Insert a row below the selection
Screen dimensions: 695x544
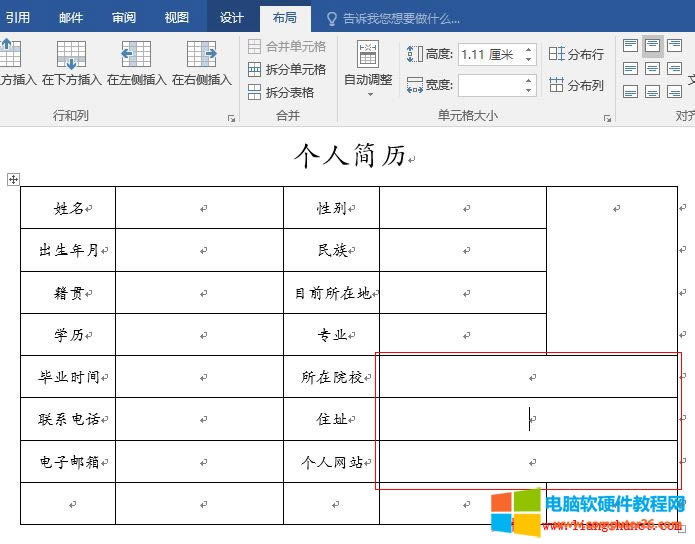[x=71, y=63]
